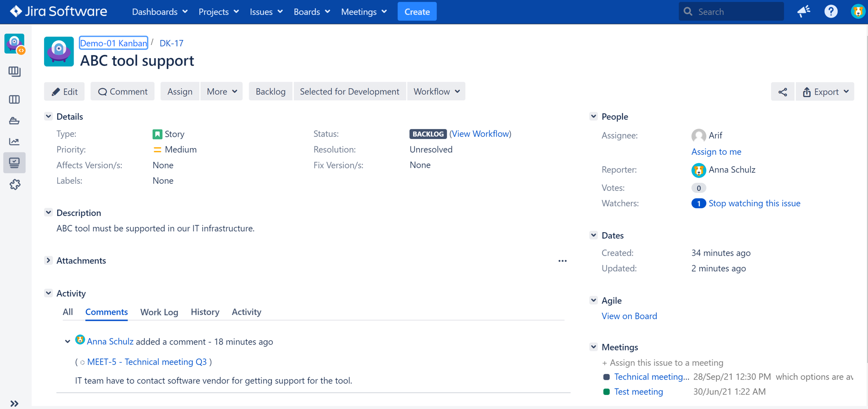Open the Workflow dropdown
Image resolution: width=868 pixels, height=409 pixels.
(x=436, y=91)
